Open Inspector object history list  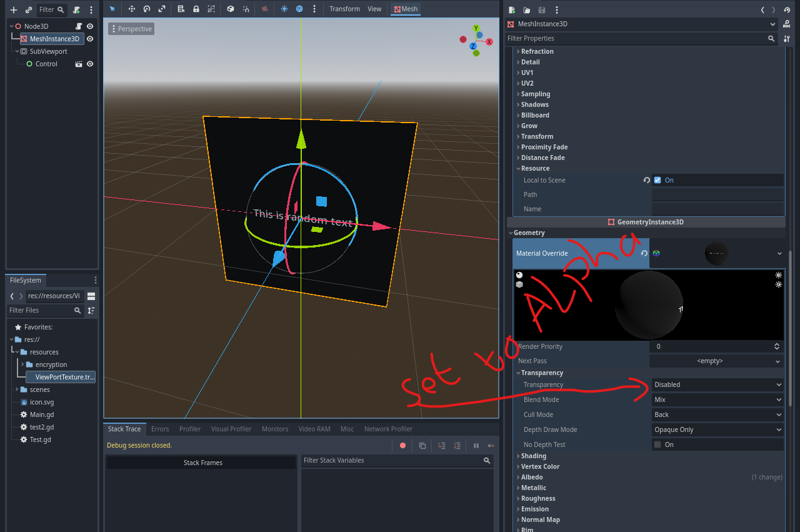(x=787, y=10)
